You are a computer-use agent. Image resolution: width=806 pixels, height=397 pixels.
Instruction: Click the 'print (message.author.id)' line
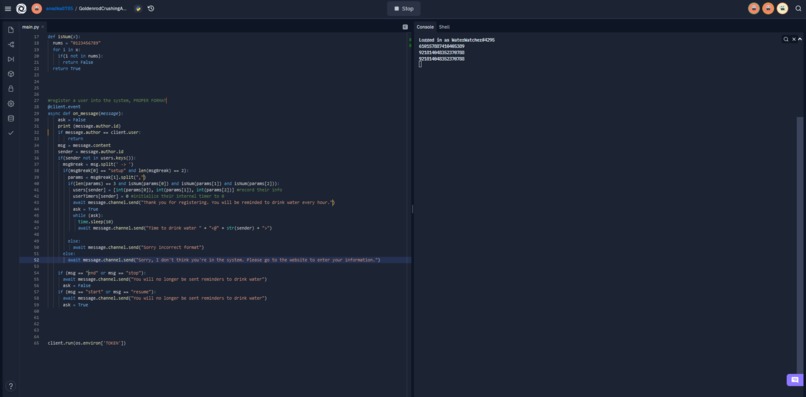89,126
